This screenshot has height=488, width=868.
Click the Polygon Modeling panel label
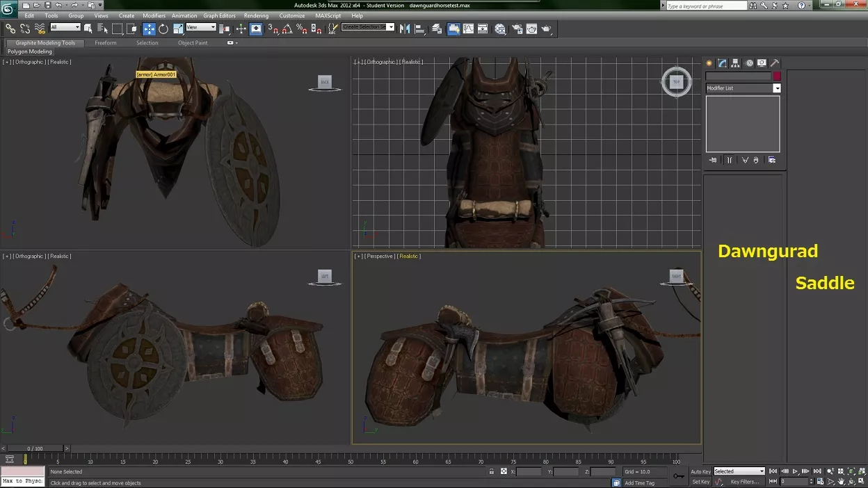(30, 51)
